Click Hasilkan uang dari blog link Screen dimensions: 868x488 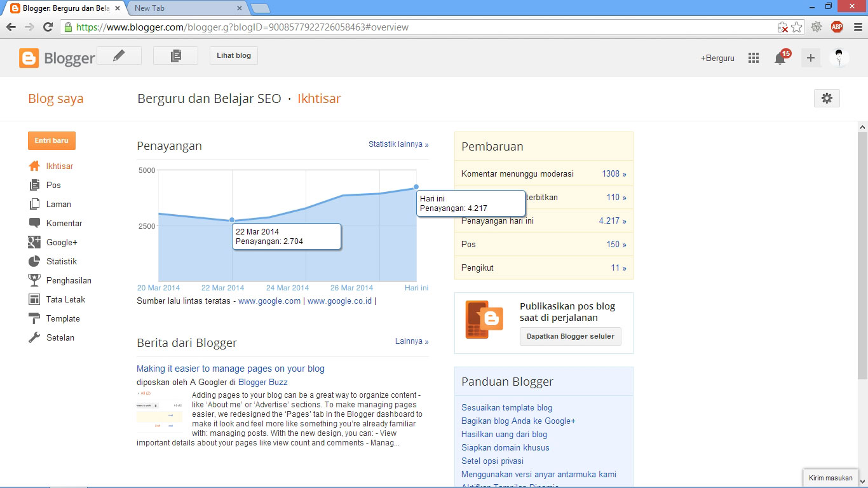(x=505, y=435)
